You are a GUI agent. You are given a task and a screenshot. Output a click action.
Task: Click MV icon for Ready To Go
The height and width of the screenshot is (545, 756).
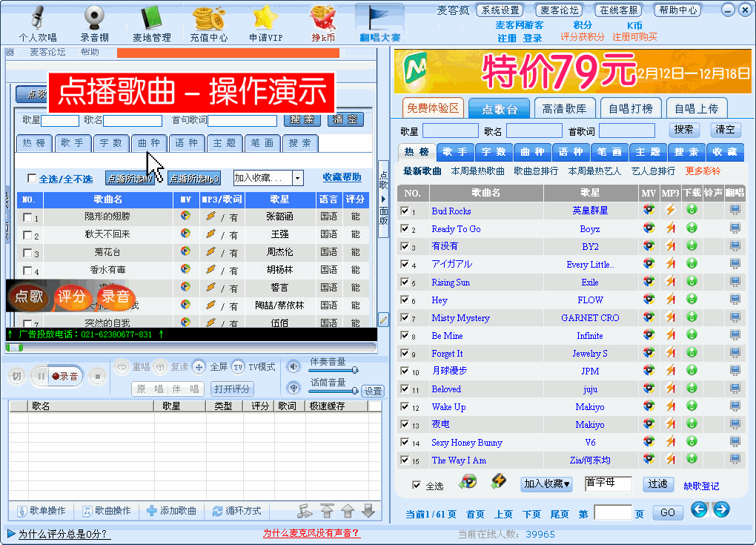(x=649, y=228)
